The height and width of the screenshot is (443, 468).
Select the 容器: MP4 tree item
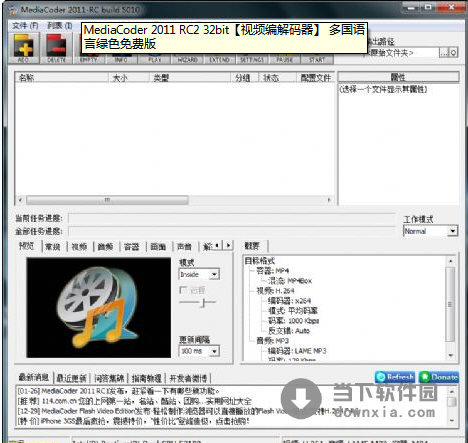click(x=272, y=270)
